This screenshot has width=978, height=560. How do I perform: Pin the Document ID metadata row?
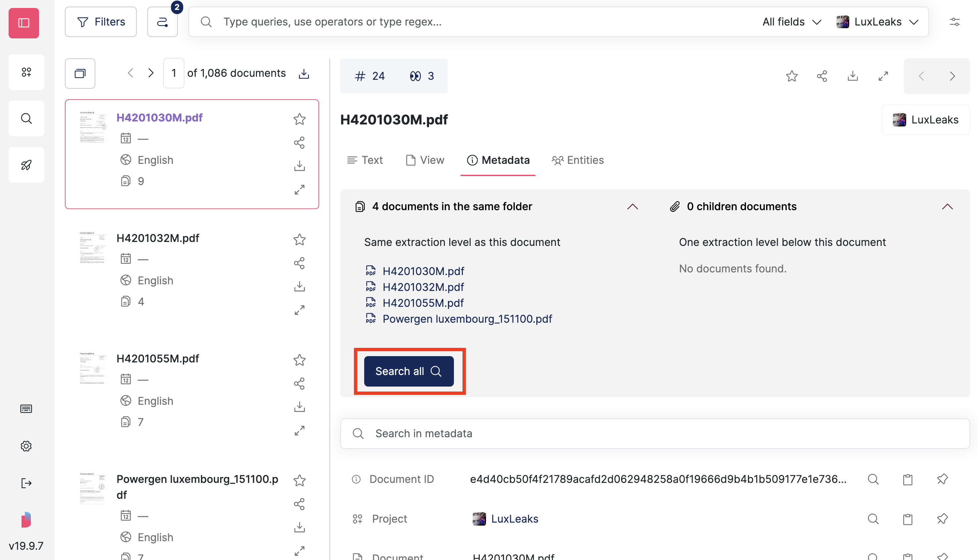click(942, 479)
